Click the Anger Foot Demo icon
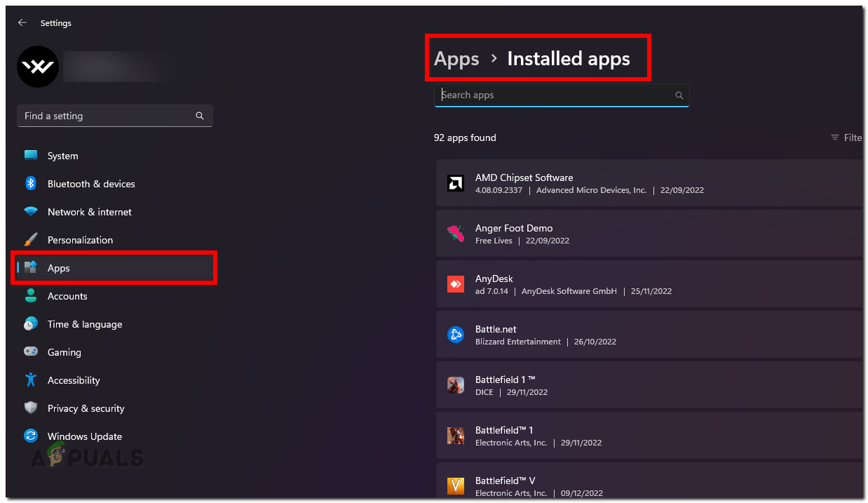The width and height of the screenshot is (868, 503). pos(456,234)
